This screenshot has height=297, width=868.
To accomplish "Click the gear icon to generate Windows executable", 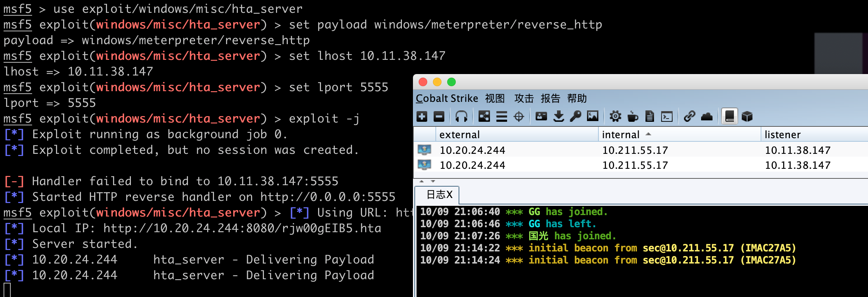I will (615, 116).
